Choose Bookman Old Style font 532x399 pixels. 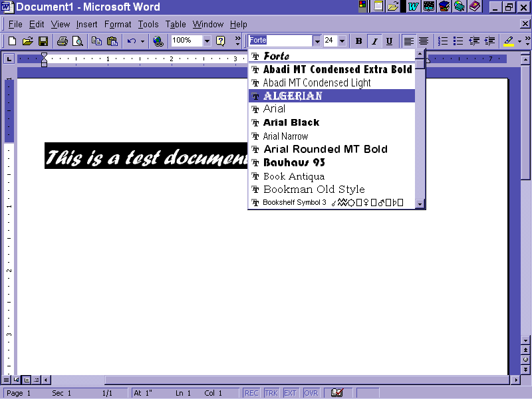coord(314,190)
